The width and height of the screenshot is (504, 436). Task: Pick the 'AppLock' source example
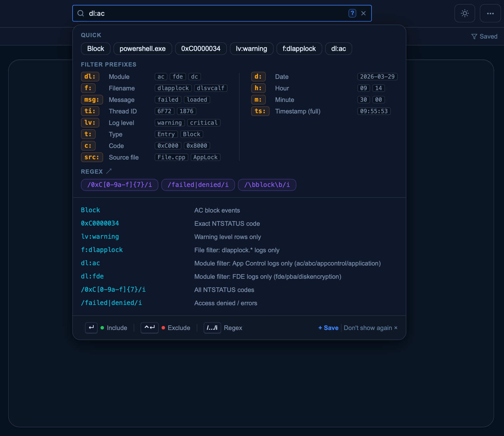(x=206, y=157)
